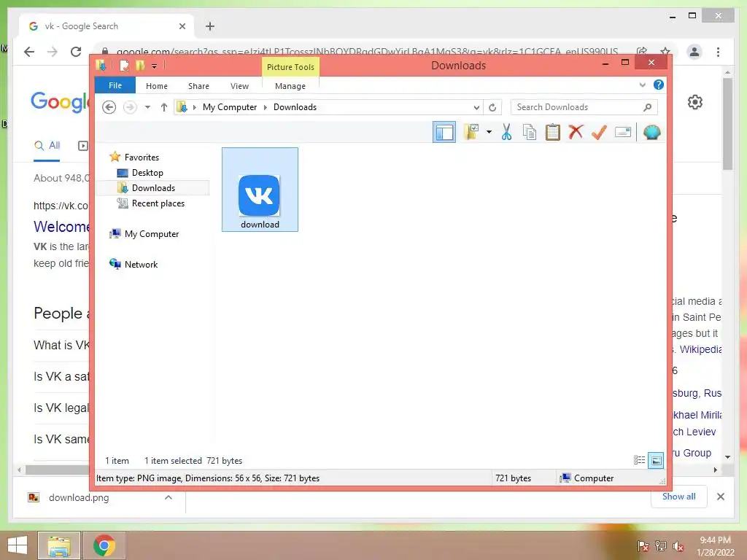The height and width of the screenshot is (560, 747).
Task: Toggle the navigation pane layout button
Action: [444, 133]
